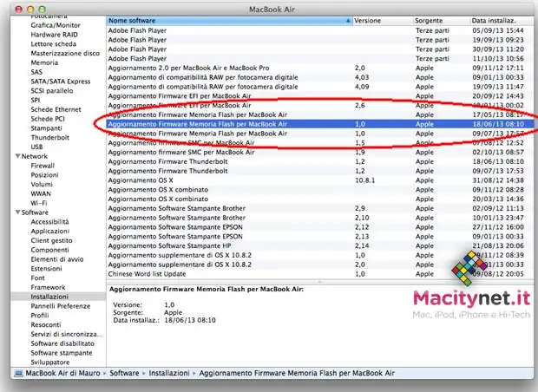
Task: Select Stampante Brother update version 2,9
Action: (320, 208)
